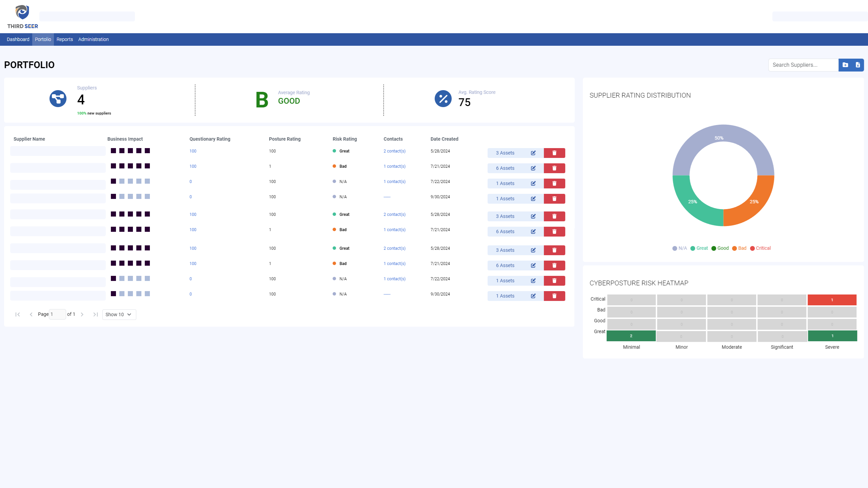Sort by Questionary Rating column header

[210, 139]
